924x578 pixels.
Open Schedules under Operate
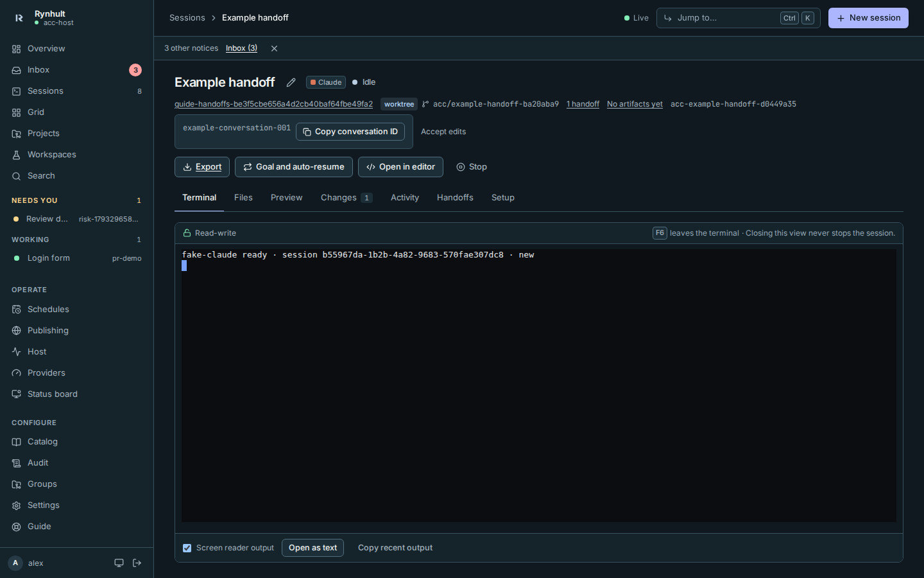(76, 310)
